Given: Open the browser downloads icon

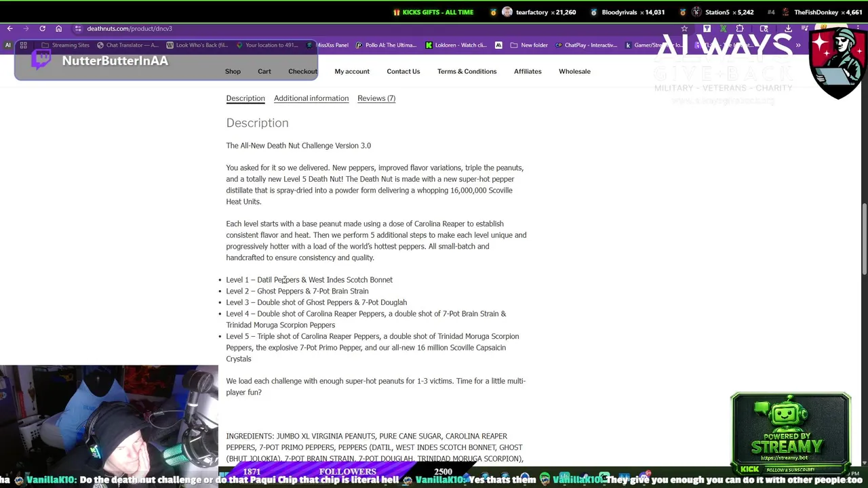Looking at the screenshot, I should pyautogui.click(x=788, y=28).
